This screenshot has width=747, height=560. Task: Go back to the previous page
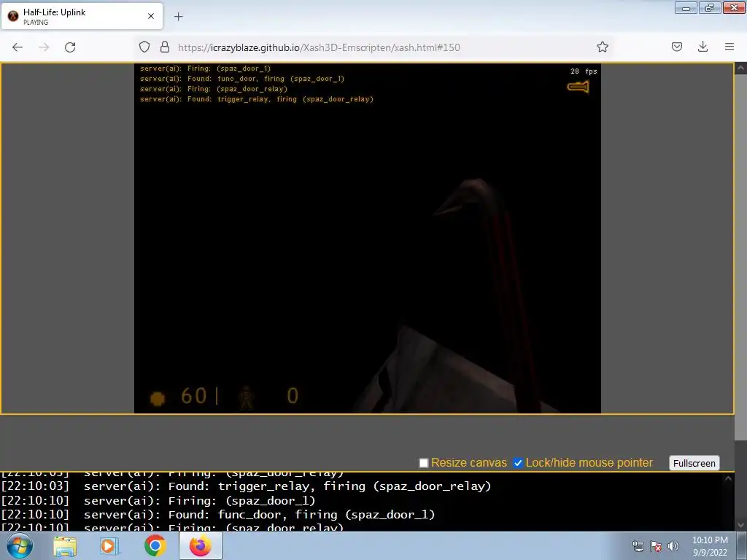(x=18, y=47)
